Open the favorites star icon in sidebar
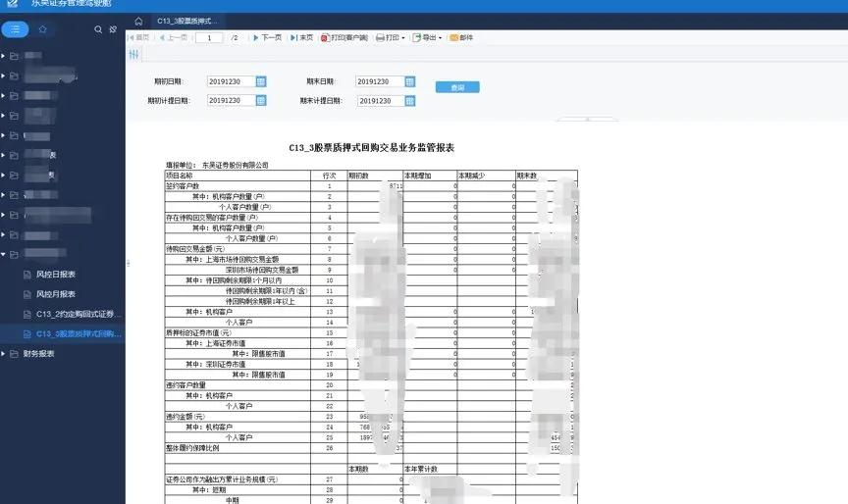 43,29
